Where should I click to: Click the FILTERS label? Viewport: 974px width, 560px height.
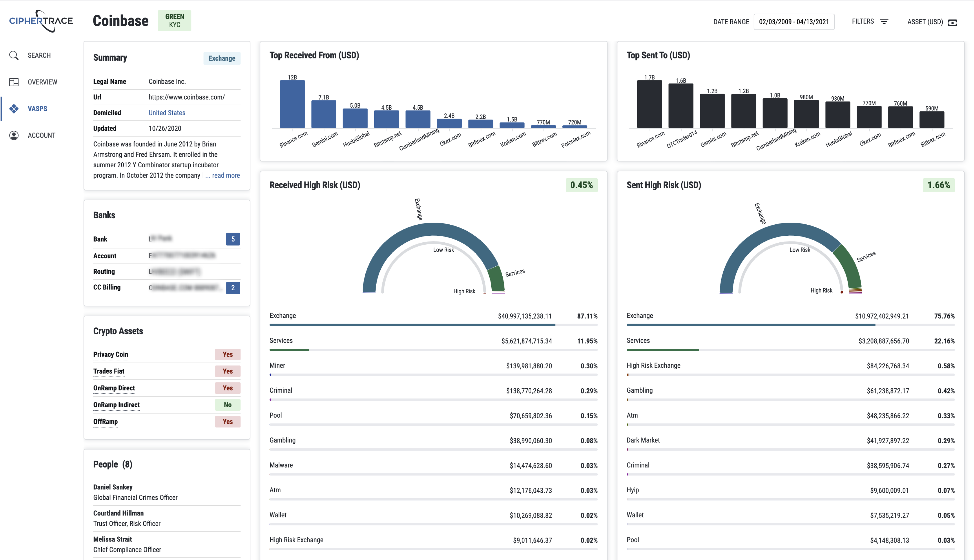click(x=863, y=22)
